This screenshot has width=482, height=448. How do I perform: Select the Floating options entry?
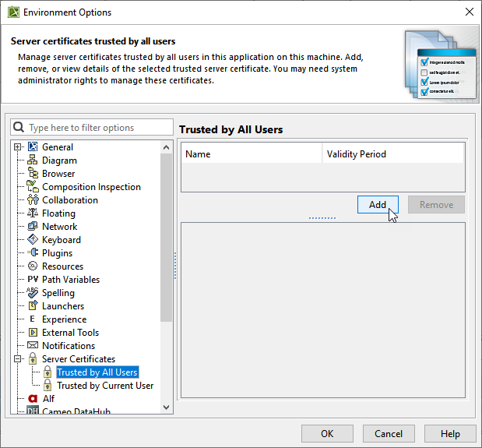(x=58, y=213)
